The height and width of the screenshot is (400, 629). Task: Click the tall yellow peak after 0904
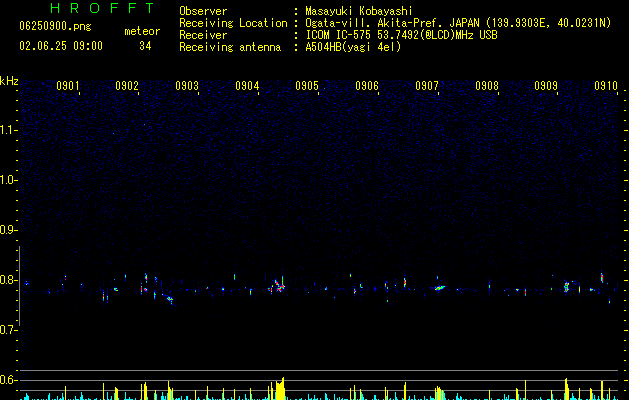pyautogui.click(x=280, y=389)
